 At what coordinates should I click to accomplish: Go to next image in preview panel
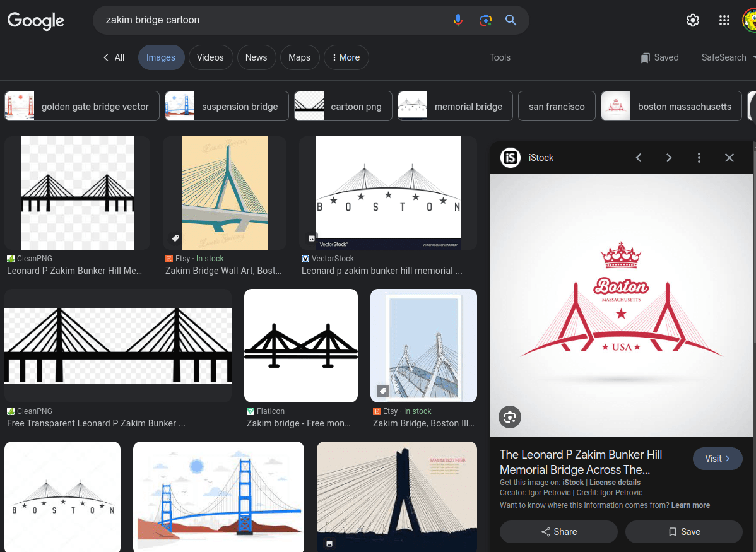pos(669,158)
